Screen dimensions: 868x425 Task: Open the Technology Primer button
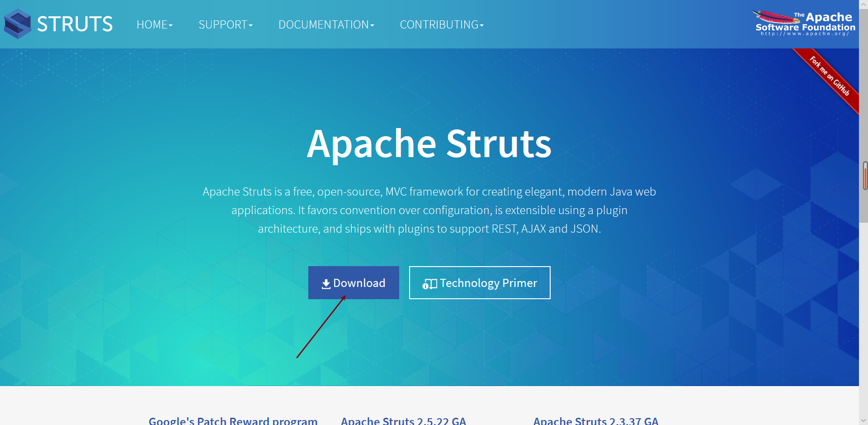pyautogui.click(x=480, y=283)
